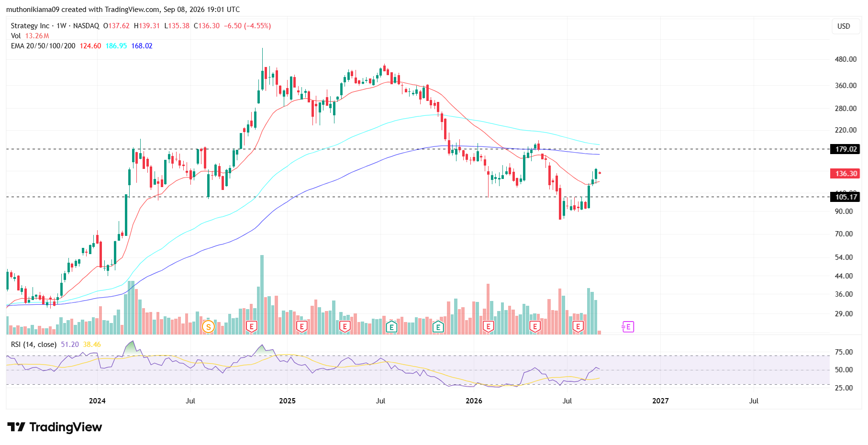
Task: Click the first green E earnings marker
Action: (391, 327)
